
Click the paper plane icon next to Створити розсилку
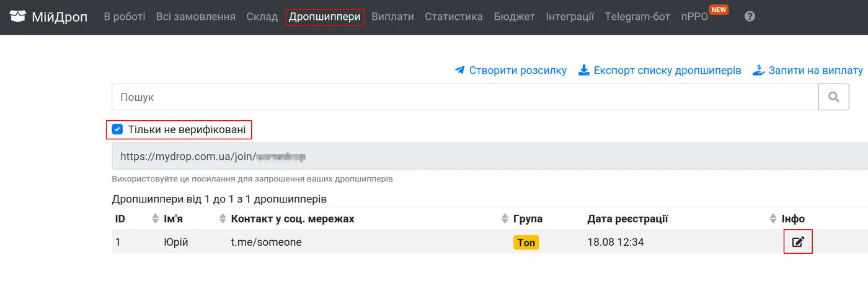(x=459, y=71)
